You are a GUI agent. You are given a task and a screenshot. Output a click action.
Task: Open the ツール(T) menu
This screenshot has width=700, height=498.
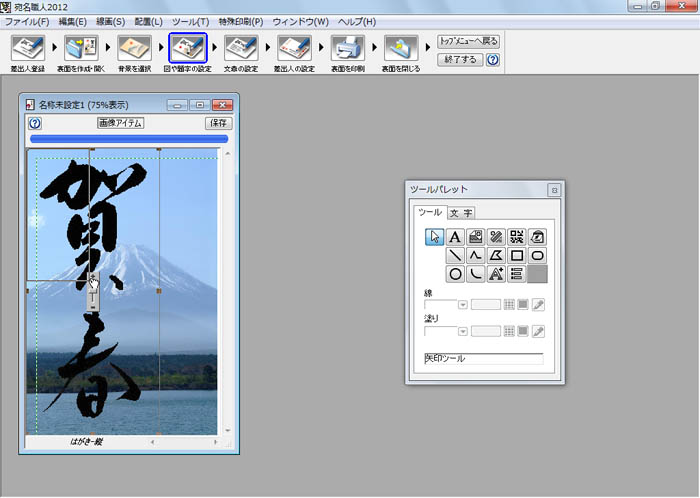(x=190, y=21)
